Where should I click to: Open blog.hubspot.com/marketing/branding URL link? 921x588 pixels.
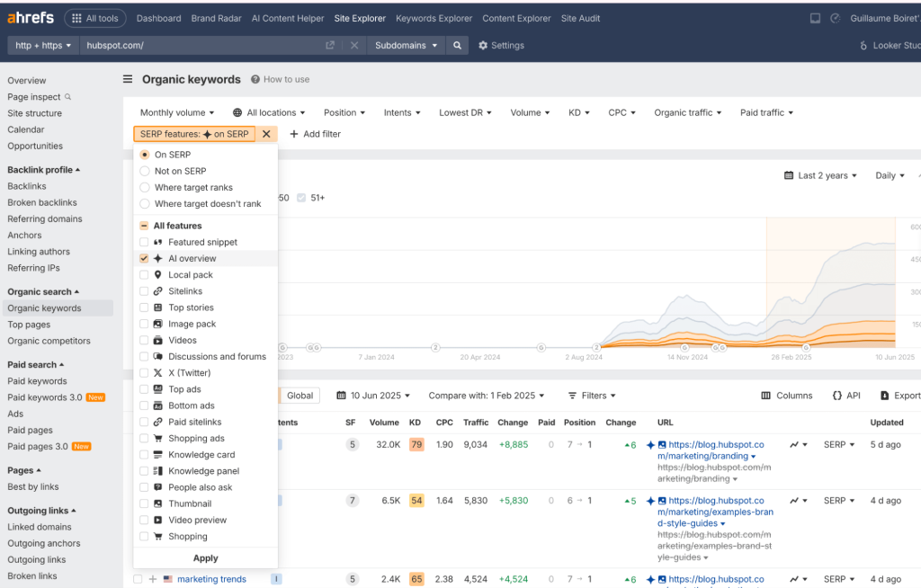pos(711,450)
